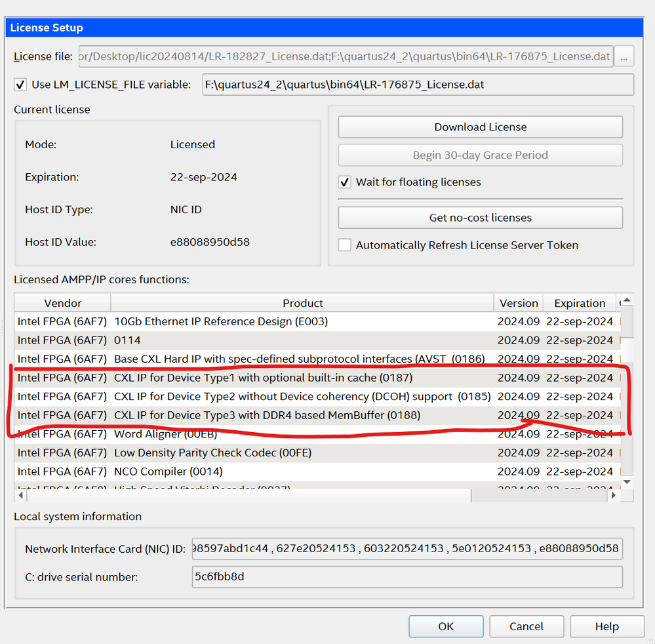Select the 0114 product row
This screenshot has width=655, height=644.
click(x=317, y=340)
